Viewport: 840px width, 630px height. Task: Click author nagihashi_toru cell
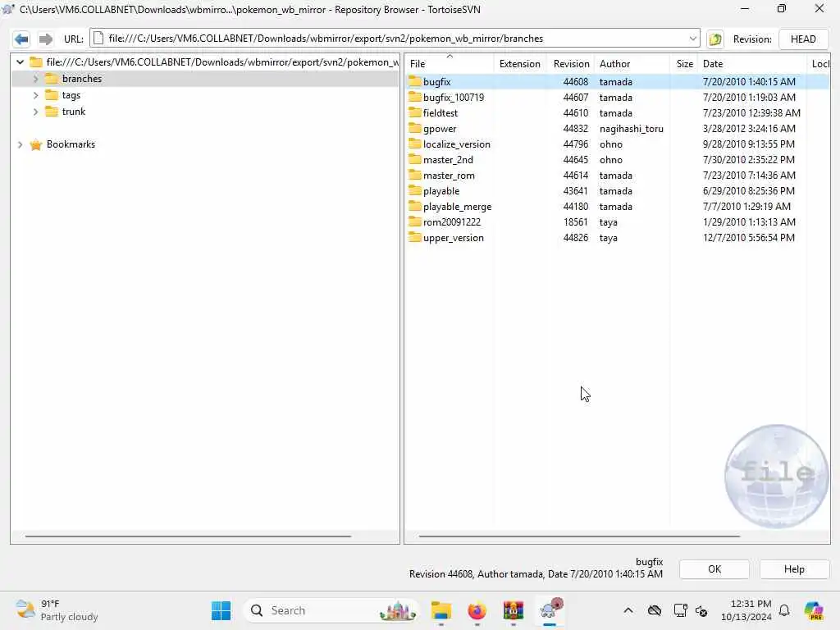631,129
